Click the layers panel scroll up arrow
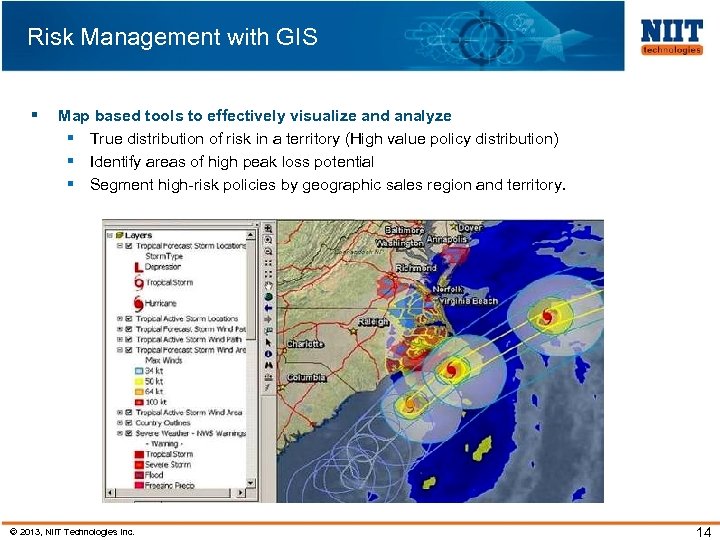Viewport: 720px width, 540px height. [250, 235]
